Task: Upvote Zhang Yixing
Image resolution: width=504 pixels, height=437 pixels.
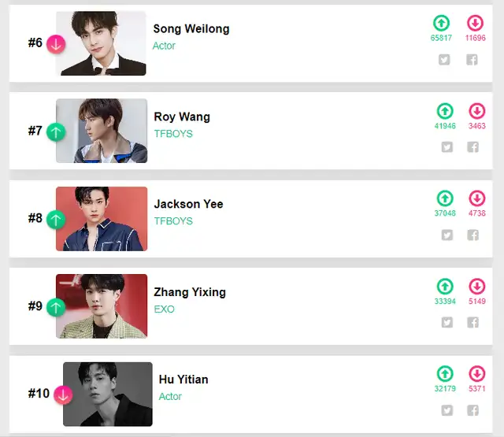Action: (x=445, y=287)
